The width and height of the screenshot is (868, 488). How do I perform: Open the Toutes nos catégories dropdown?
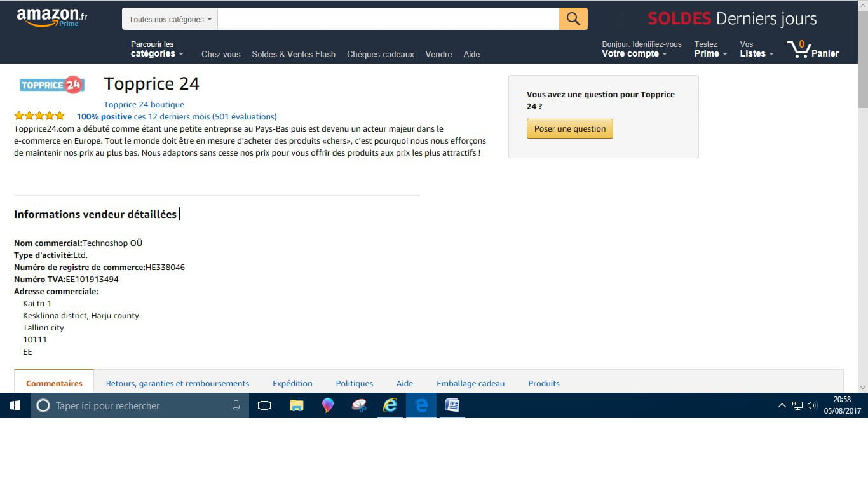[x=170, y=19]
